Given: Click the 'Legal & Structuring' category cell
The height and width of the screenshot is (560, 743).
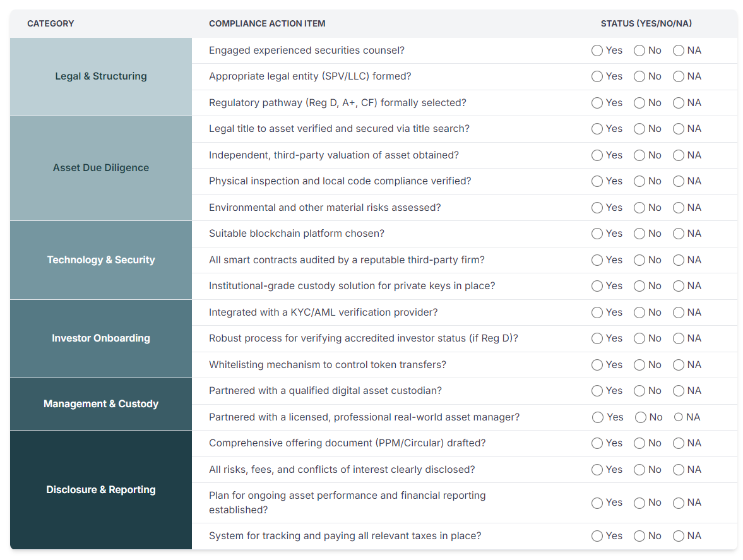Looking at the screenshot, I should pyautogui.click(x=101, y=77).
